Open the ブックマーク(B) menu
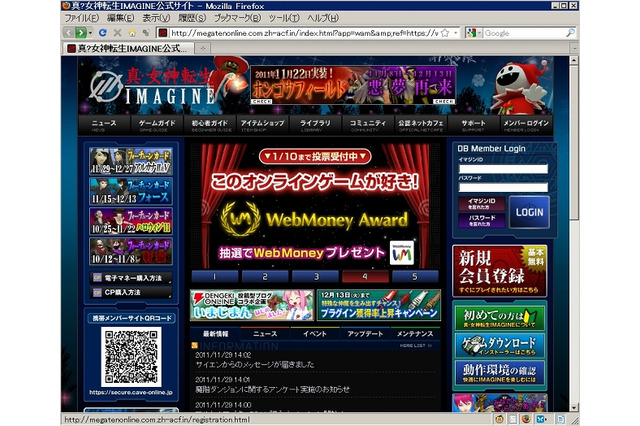 click(x=237, y=18)
